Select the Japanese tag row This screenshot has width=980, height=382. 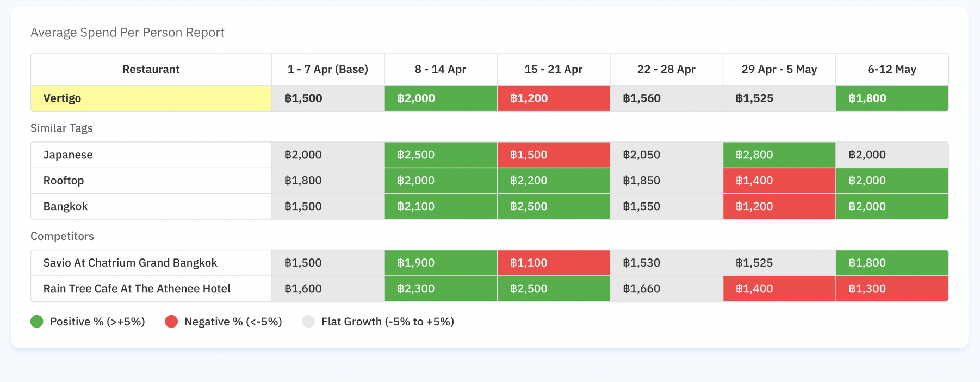pos(68,155)
